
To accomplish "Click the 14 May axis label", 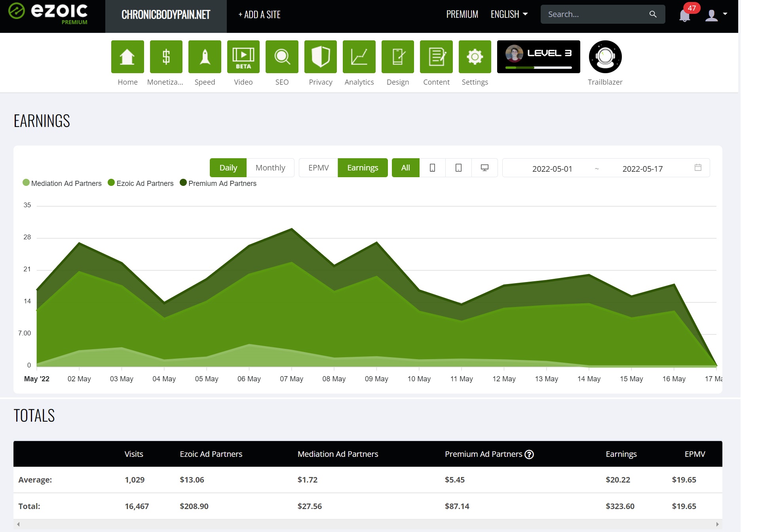I will tap(589, 379).
